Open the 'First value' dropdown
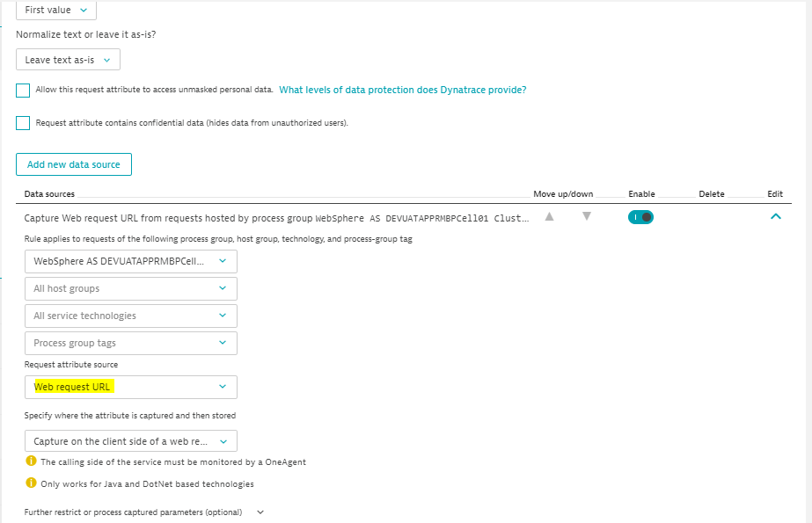The height and width of the screenshot is (523, 812). [56, 10]
